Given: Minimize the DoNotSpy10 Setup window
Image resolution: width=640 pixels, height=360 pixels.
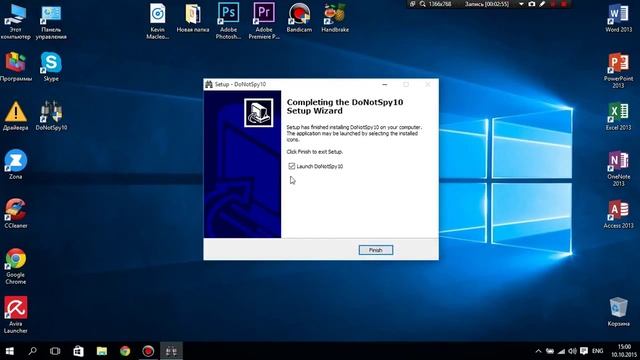Looking at the screenshot, I should [x=384, y=84].
